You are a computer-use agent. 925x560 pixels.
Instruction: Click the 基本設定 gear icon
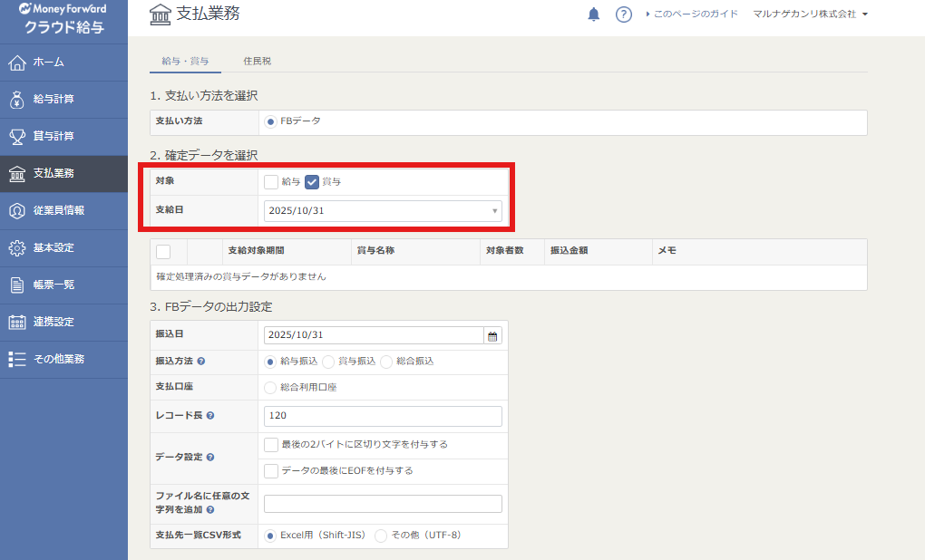pos(16,247)
